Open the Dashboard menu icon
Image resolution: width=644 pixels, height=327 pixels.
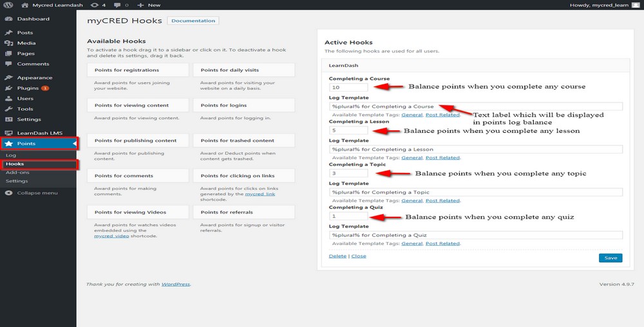click(x=8, y=19)
